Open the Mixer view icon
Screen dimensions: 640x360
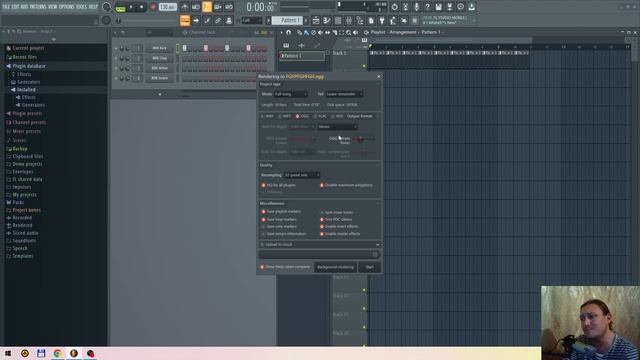(x=349, y=20)
